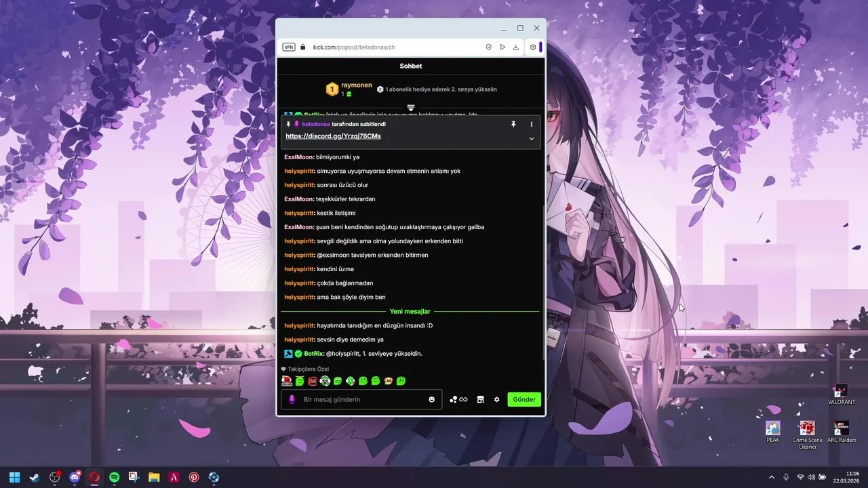868x488 pixels.
Task: Open Opera extensions cube icon
Action: [x=533, y=47]
